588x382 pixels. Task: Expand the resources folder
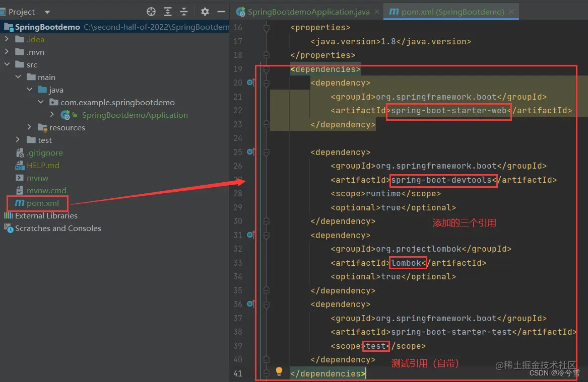[29, 127]
